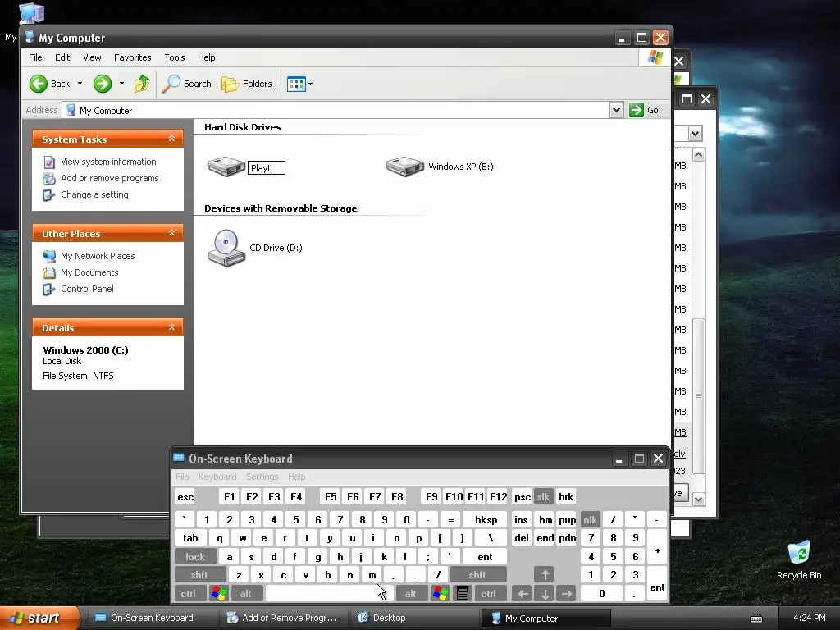Click the bksp key
Screen dimensions: 840x630
pos(486,519)
